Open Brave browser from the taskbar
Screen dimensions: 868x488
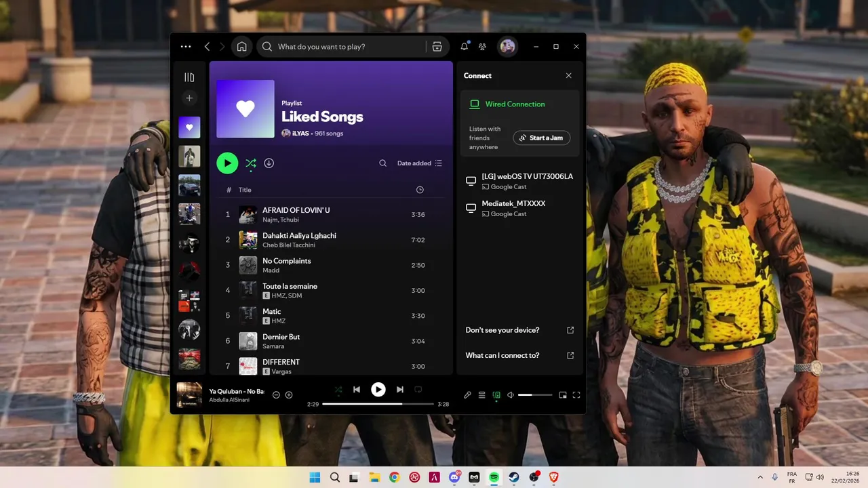tap(553, 477)
